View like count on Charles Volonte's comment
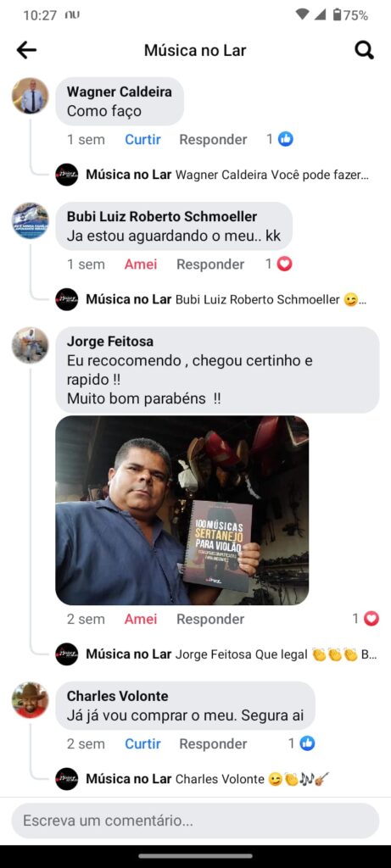 301,743
